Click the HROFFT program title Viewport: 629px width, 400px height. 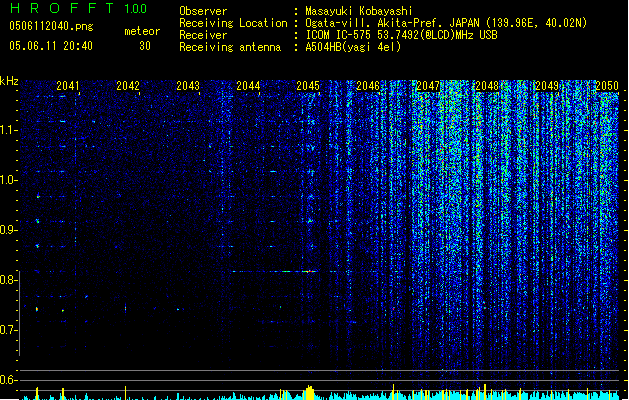tap(62, 8)
